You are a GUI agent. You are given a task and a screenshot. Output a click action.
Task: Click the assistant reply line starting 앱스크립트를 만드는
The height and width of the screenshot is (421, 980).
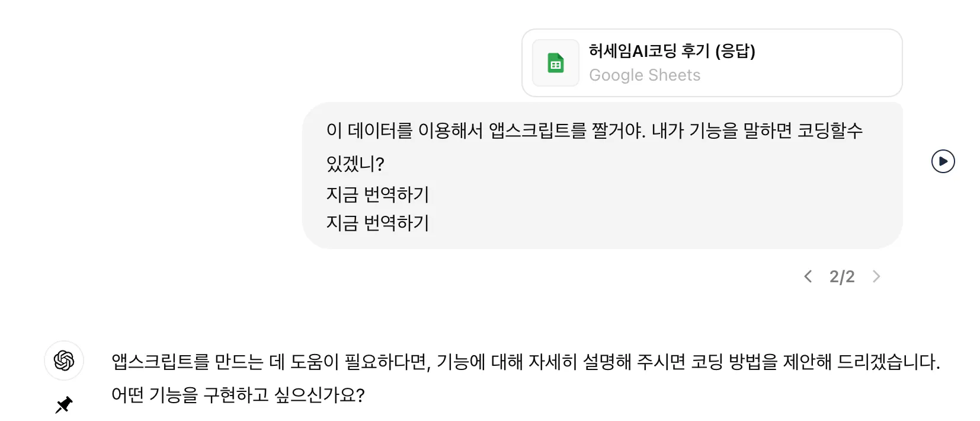point(525,362)
